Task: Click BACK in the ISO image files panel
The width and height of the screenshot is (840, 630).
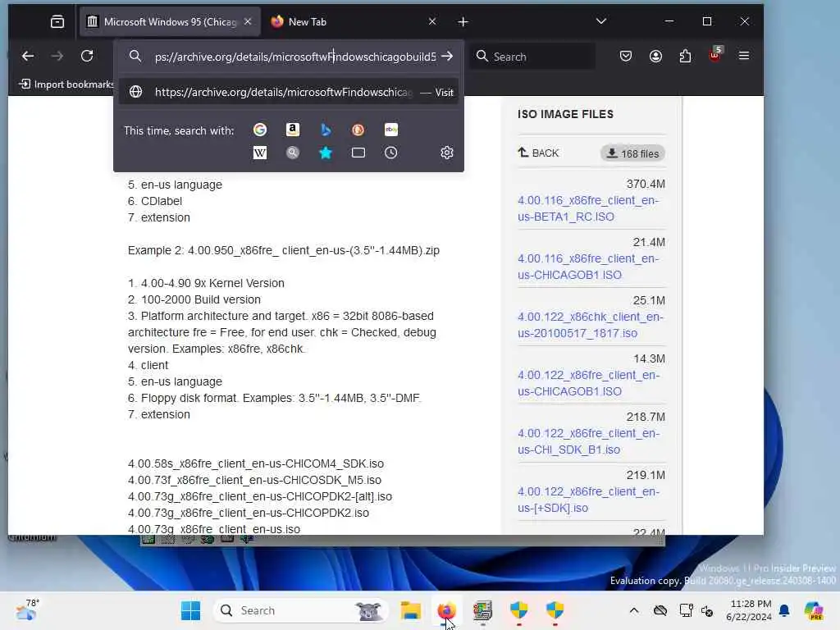Action: [x=538, y=153]
